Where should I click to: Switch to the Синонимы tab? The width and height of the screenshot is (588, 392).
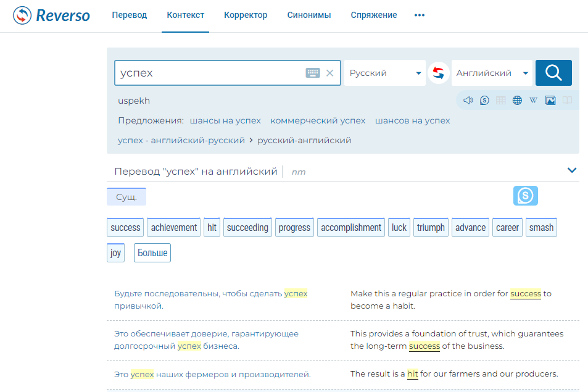[x=309, y=15]
